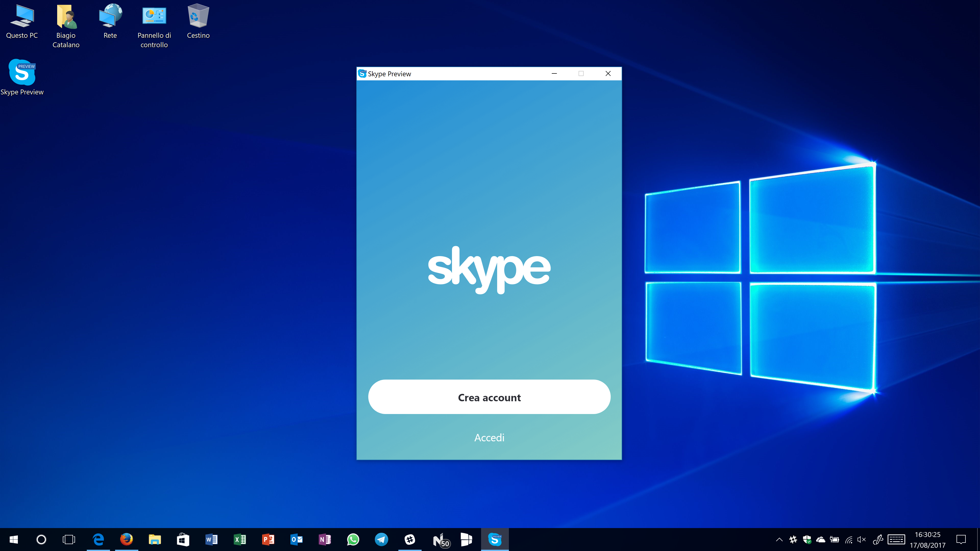Open the white window-pane app icon in taskbar
This screenshot has width=980, height=551.
point(467,539)
